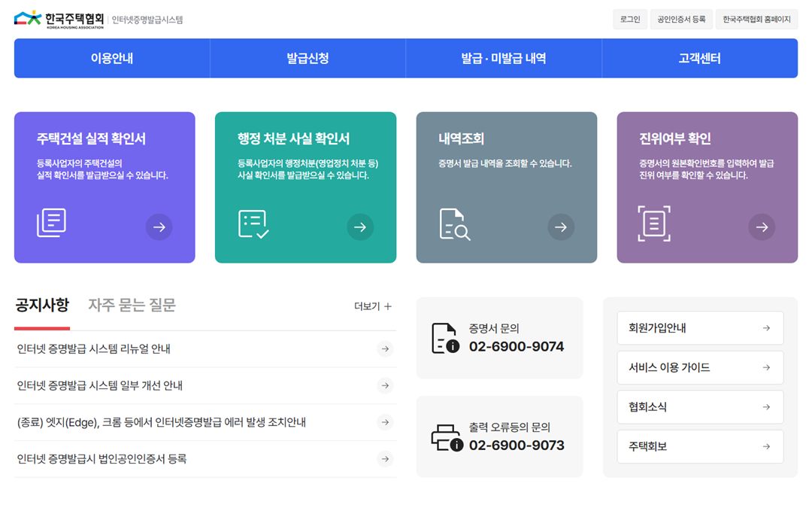Image resolution: width=812 pixels, height=508 pixels.
Task: Click arrow next to 인터넷 증명발급 시스템 일부 개선 안내
Action: tap(385, 385)
